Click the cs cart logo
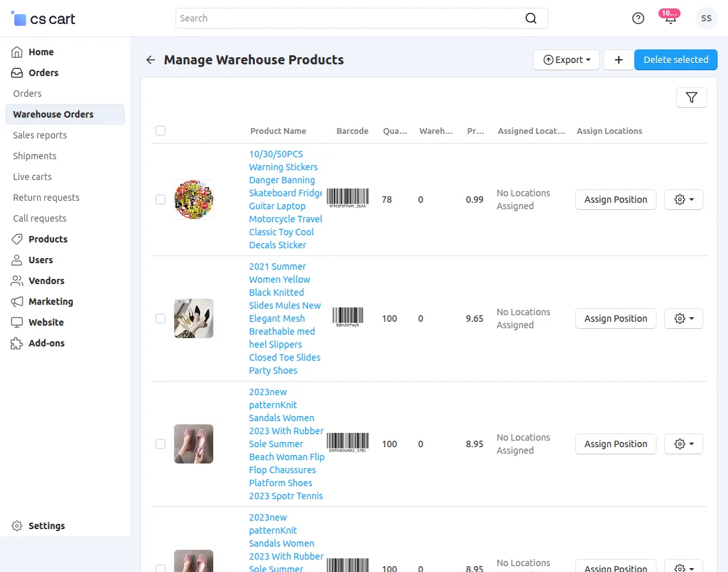The height and width of the screenshot is (572, 728). [x=44, y=19]
